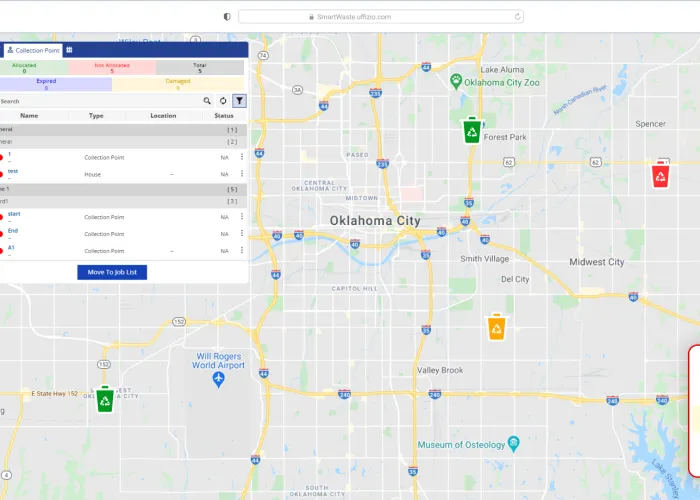Toggle the filter funnel button

[239, 101]
